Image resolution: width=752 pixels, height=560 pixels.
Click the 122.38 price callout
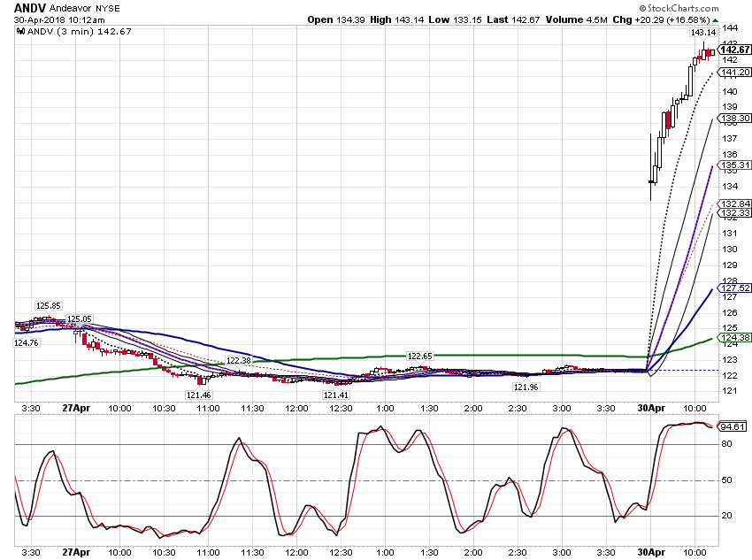click(238, 361)
